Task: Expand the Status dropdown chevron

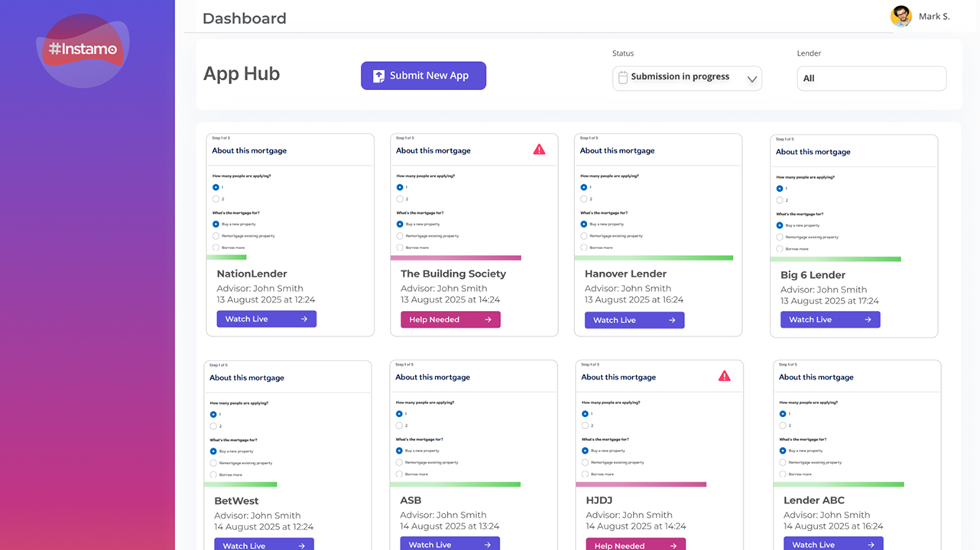Action: pos(751,79)
